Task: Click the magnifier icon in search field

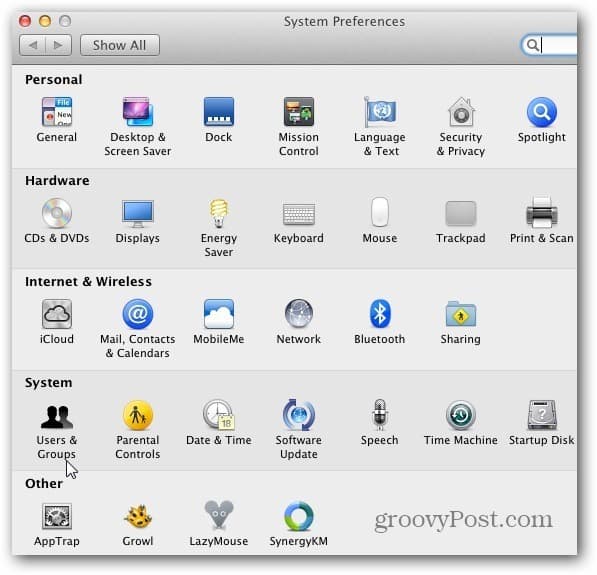Action: [533, 45]
